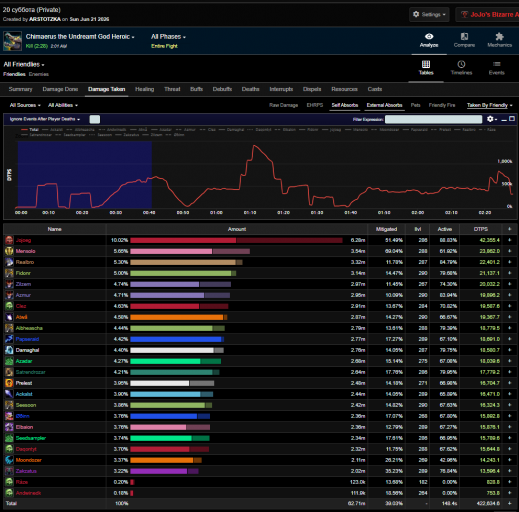
Task: Open the ARSTOTZKA creator profile link
Action: 45,19
